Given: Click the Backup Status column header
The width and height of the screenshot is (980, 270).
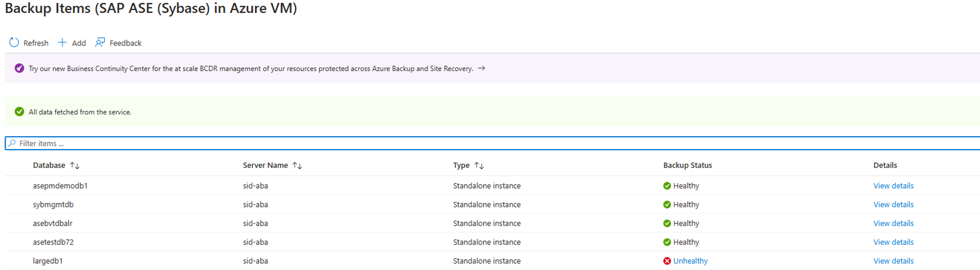Looking at the screenshot, I should coord(687,165).
